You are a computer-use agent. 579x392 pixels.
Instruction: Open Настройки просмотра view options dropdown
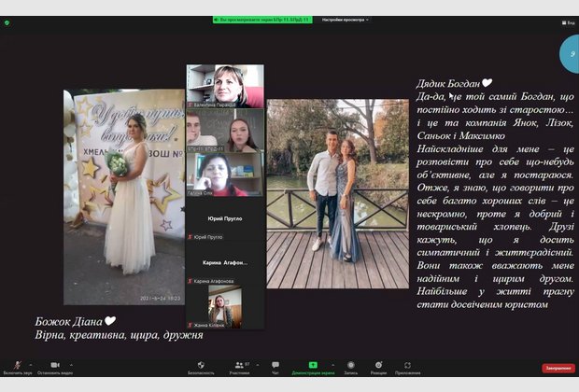point(346,19)
